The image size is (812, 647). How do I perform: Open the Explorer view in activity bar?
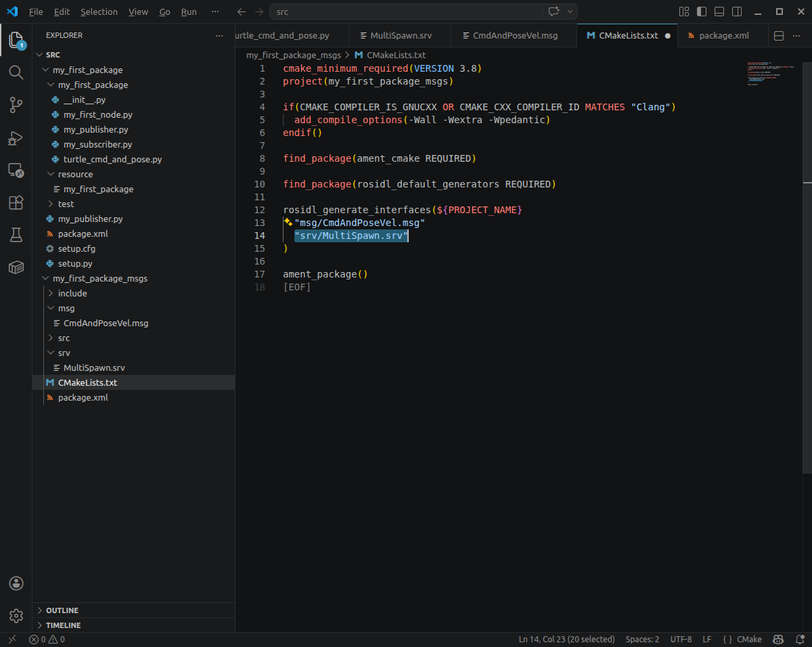pyautogui.click(x=16, y=41)
